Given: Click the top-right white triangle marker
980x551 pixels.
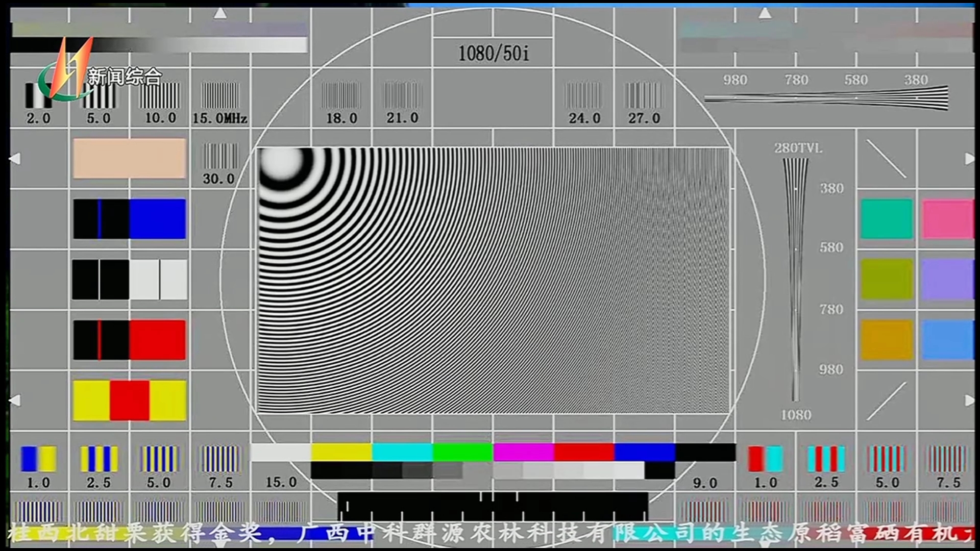Looking at the screenshot, I should tap(765, 13).
